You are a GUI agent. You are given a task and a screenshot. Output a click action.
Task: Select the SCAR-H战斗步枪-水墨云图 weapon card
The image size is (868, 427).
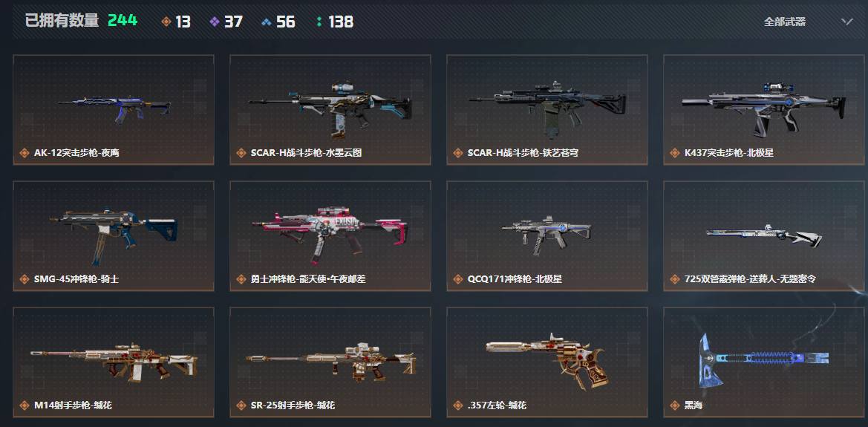pos(330,110)
